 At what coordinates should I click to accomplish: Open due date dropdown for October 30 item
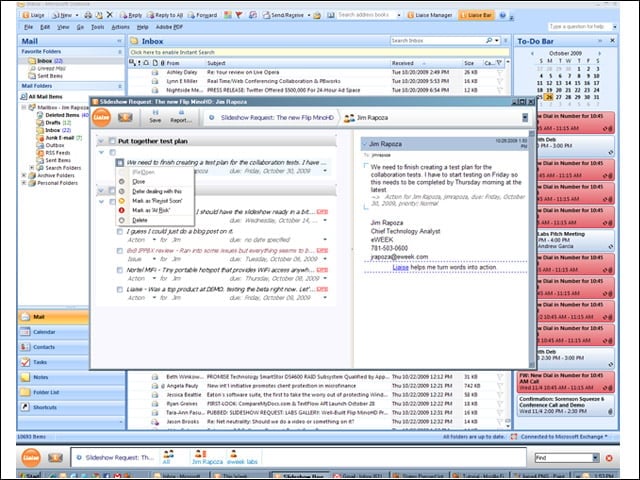click(325, 171)
